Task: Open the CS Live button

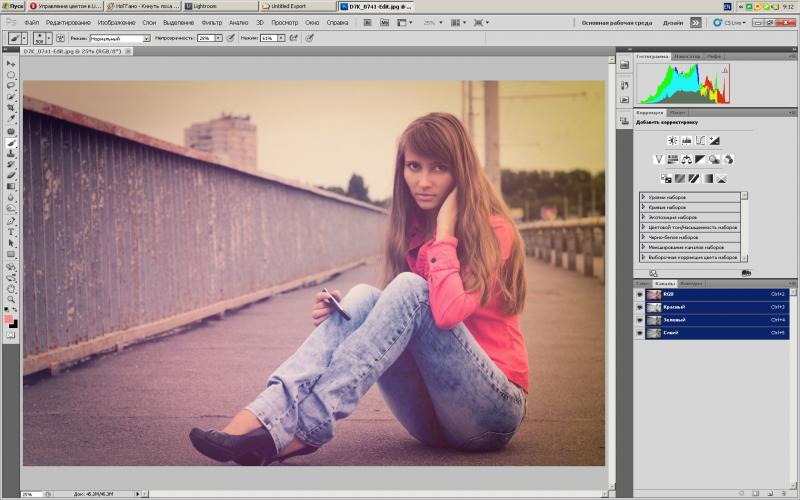Action: pyautogui.click(x=730, y=23)
